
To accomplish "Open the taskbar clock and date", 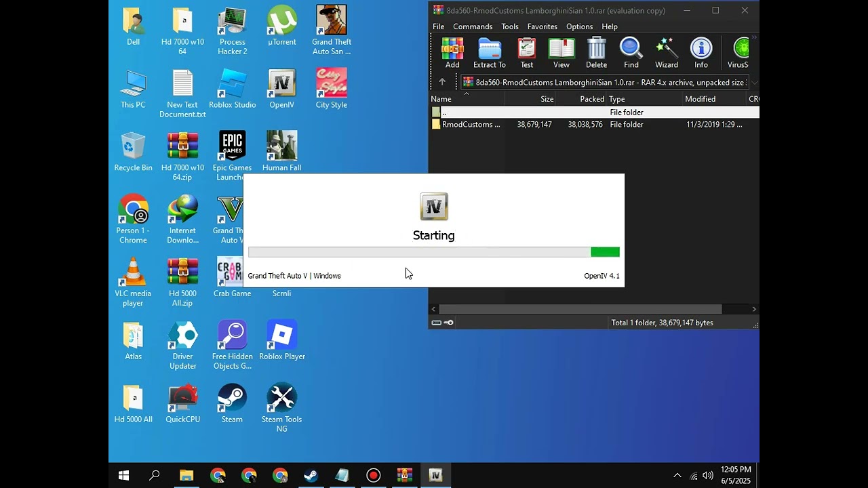I will (736, 475).
